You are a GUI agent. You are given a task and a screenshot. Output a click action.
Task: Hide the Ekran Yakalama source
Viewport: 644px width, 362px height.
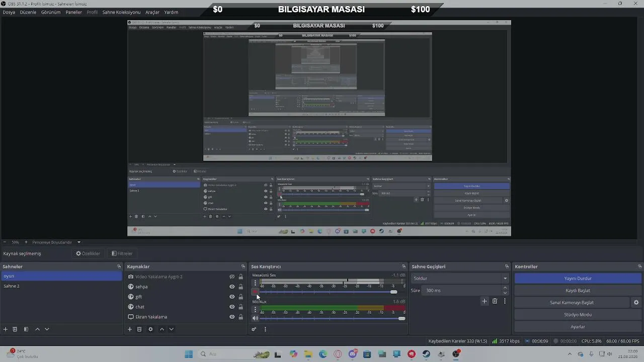(232, 317)
